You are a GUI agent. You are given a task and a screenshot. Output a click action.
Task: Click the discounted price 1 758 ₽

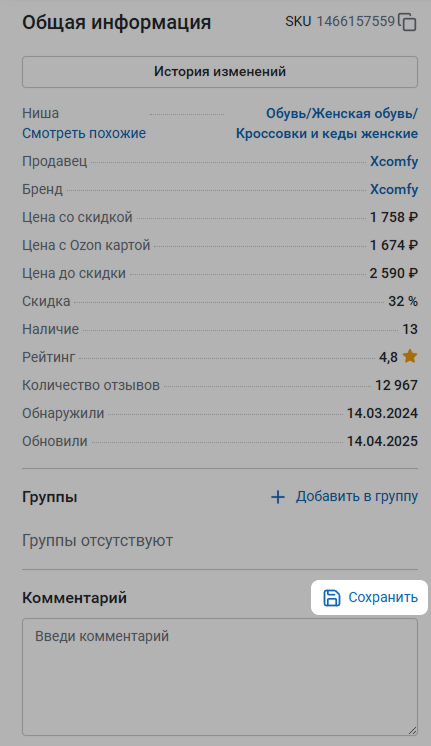click(x=394, y=217)
